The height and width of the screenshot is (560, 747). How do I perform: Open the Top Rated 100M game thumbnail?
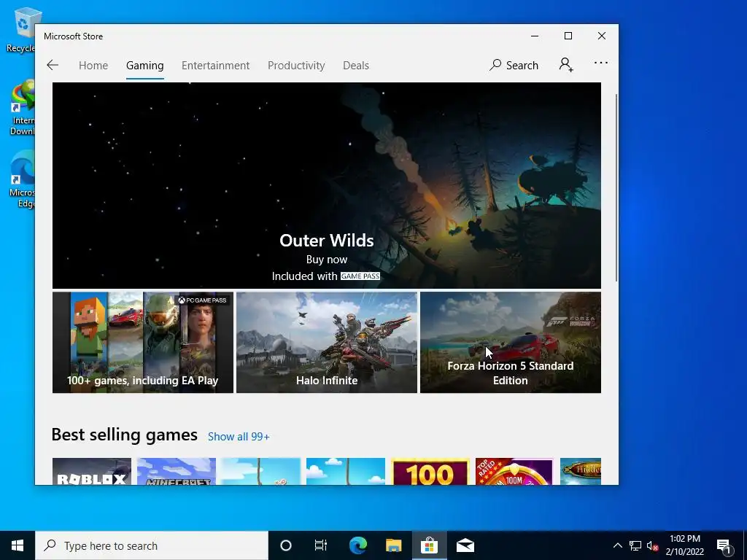click(x=514, y=472)
